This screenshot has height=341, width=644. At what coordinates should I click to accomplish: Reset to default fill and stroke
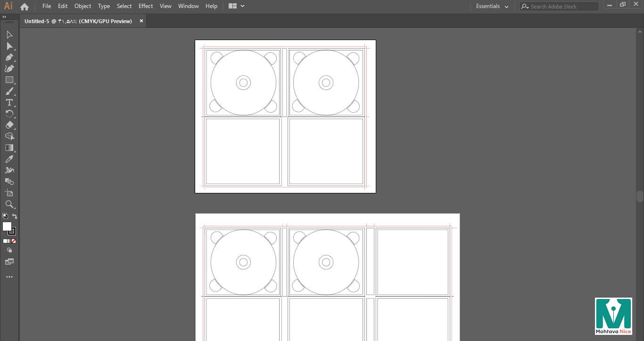(x=5, y=216)
